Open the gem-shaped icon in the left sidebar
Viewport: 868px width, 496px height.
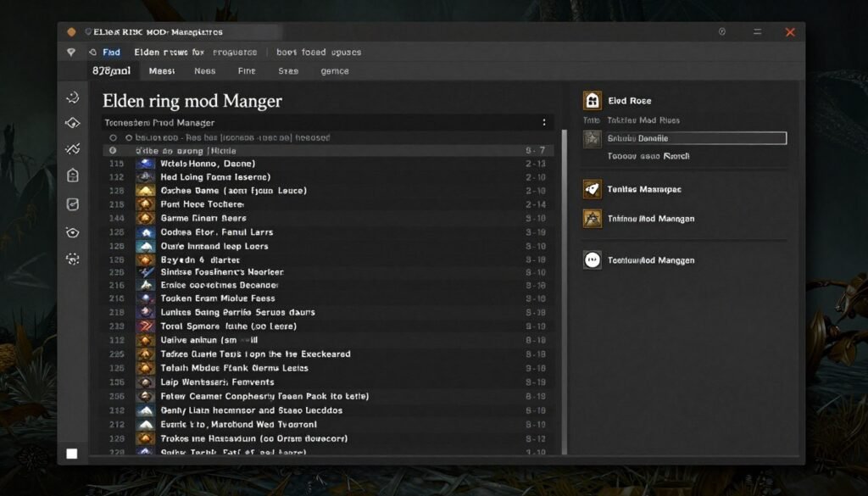pos(72,123)
